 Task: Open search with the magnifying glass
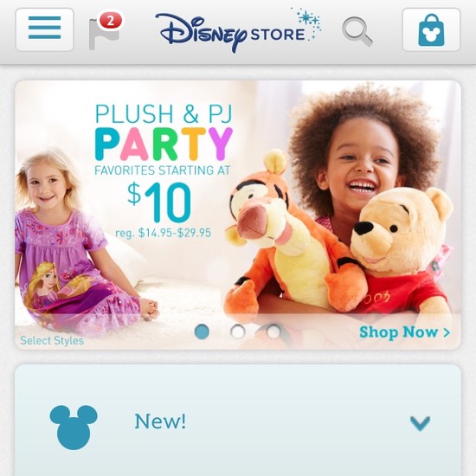point(357,31)
